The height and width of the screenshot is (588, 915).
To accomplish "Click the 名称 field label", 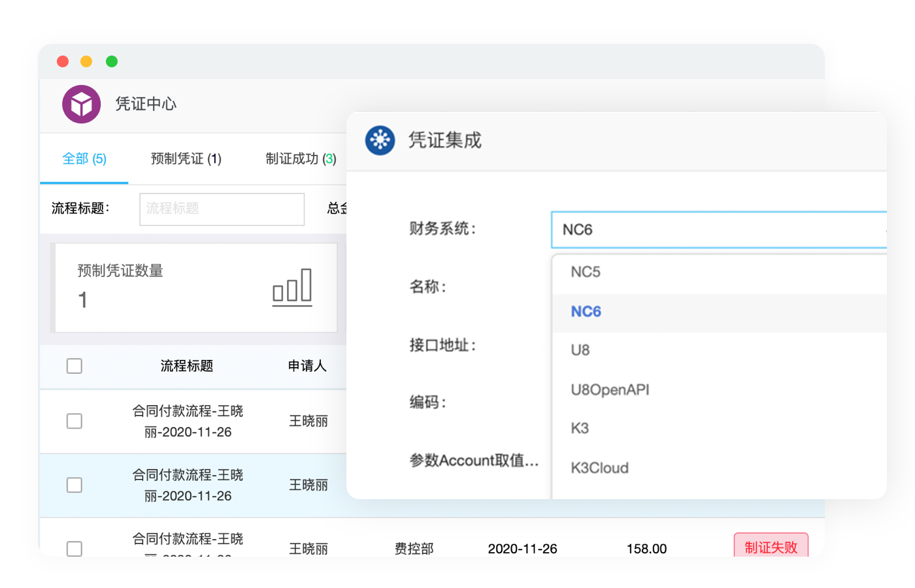I will [x=427, y=287].
